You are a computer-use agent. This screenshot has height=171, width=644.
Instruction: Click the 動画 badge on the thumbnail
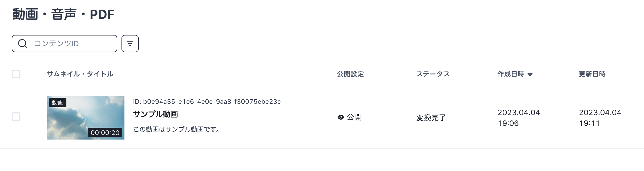[58, 102]
